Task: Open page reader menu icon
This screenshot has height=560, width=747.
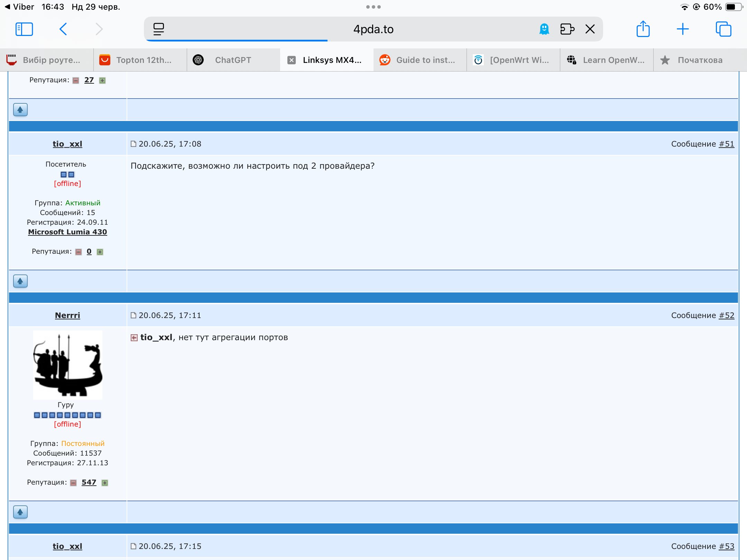Action: click(x=159, y=29)
